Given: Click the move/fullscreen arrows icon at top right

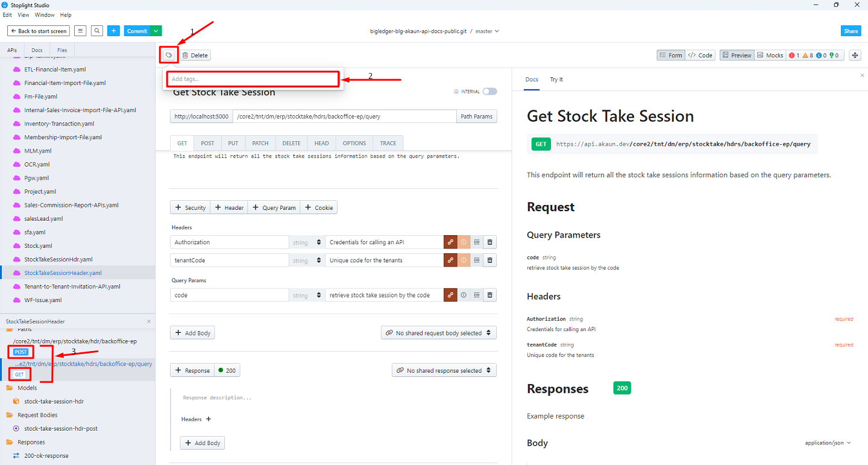Looking at the screenshot, I should click(855, 55).
